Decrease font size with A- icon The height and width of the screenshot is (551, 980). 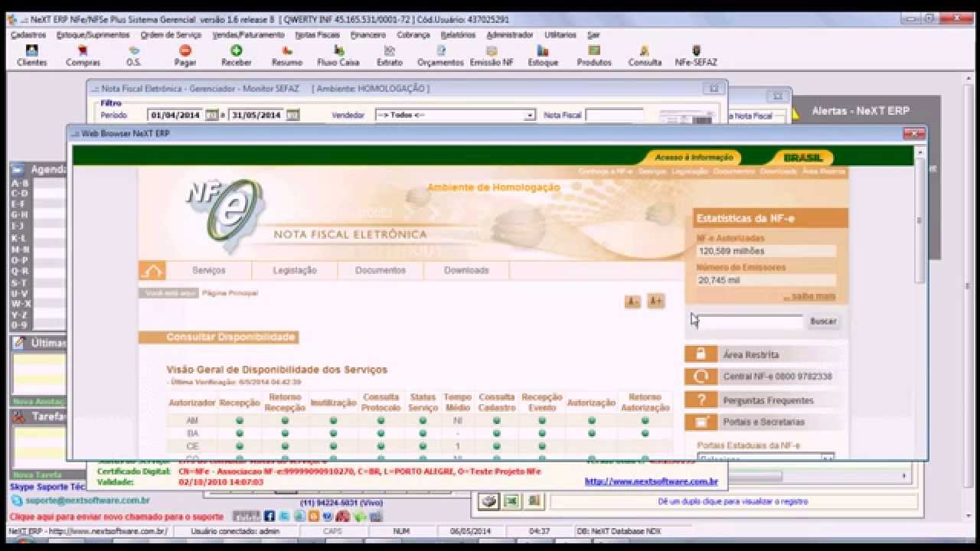tap(632, 302)
